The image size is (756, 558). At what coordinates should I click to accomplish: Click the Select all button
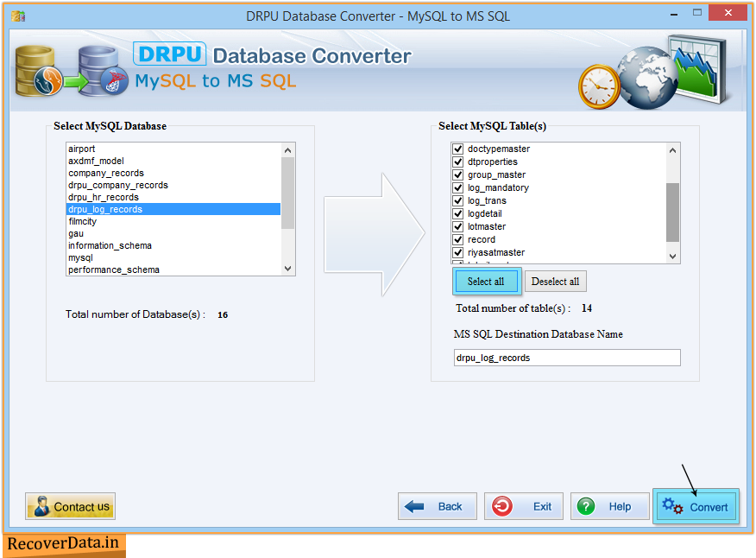tap(487, 282)
